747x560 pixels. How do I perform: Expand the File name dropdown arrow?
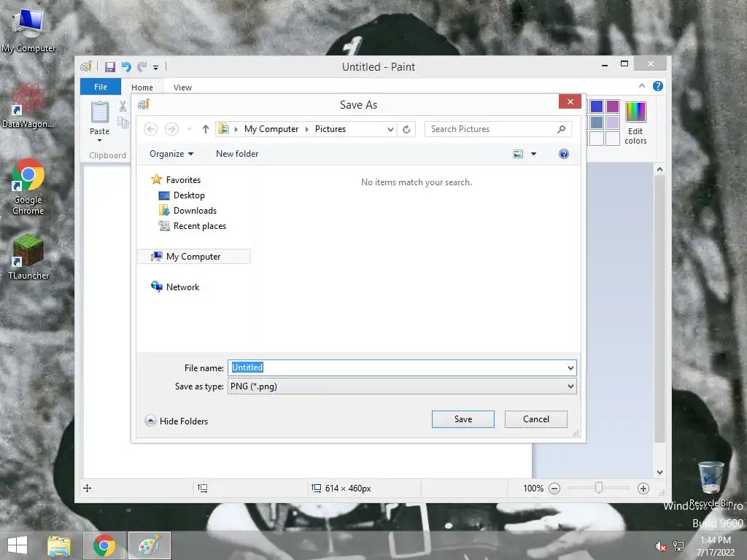click(x=570, y=367)
